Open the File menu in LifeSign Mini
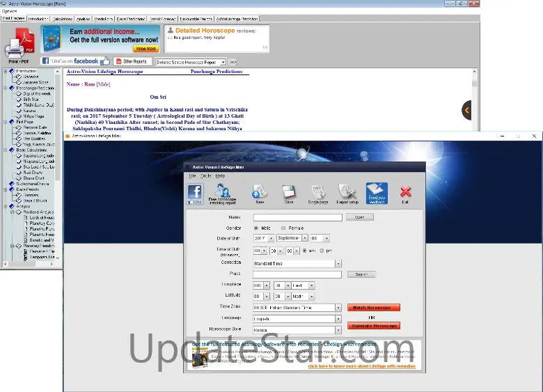 [x=192, y=176]
